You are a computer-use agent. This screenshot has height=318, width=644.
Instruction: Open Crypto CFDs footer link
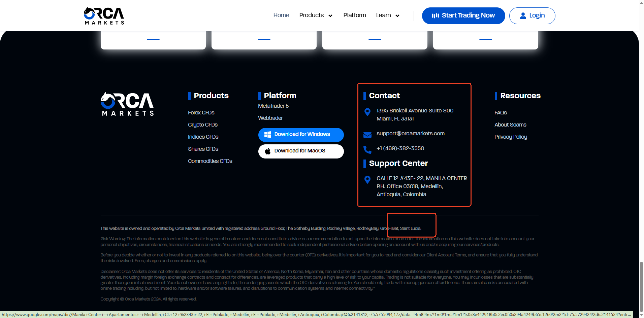(x=203, y=125)
